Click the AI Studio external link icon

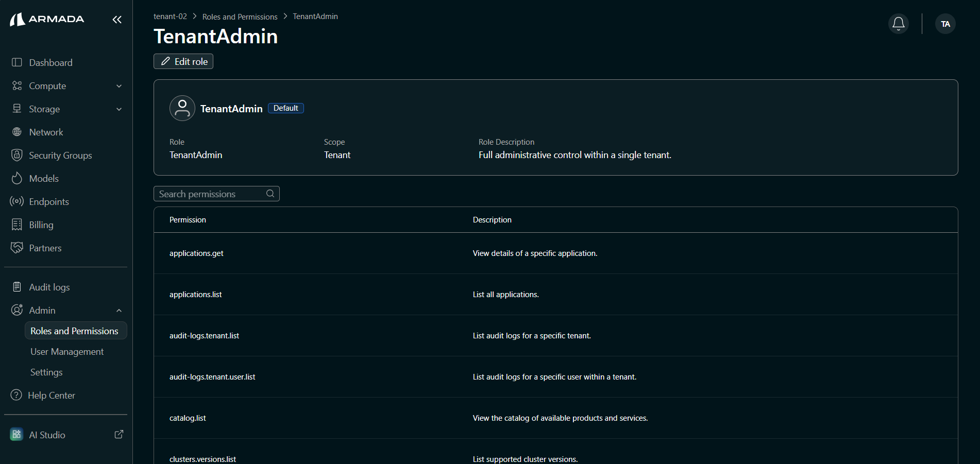coord(119,435)
